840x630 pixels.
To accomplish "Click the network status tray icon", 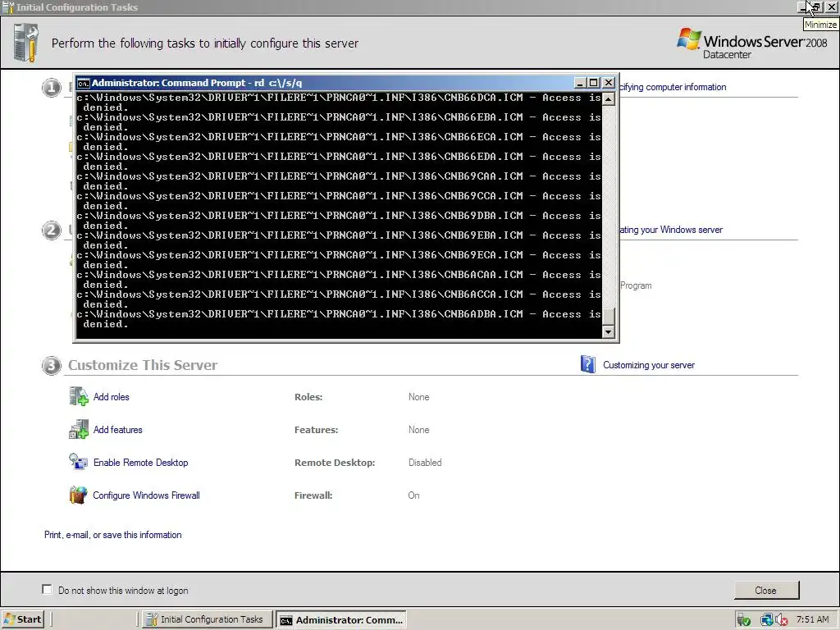I will click(767, 620).
